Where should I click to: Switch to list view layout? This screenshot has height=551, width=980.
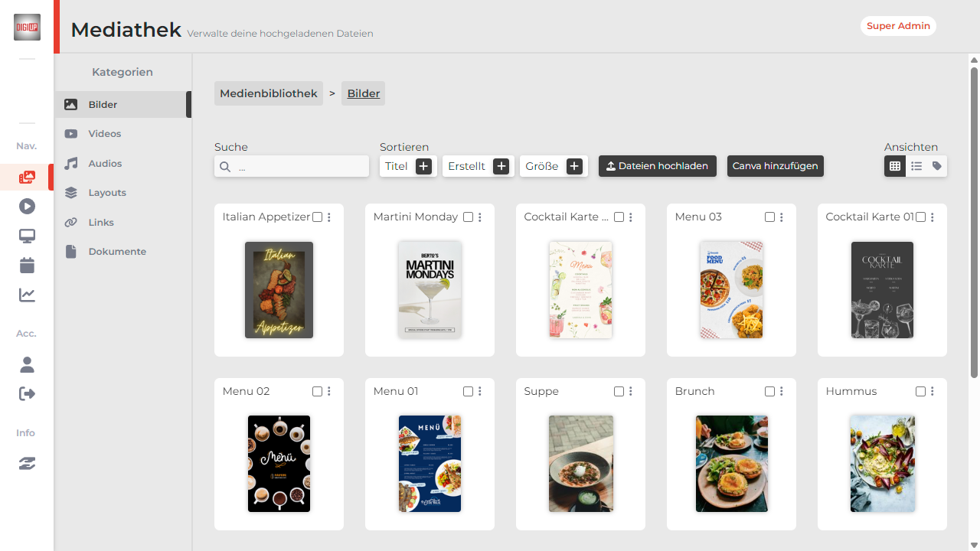[916, 166]
